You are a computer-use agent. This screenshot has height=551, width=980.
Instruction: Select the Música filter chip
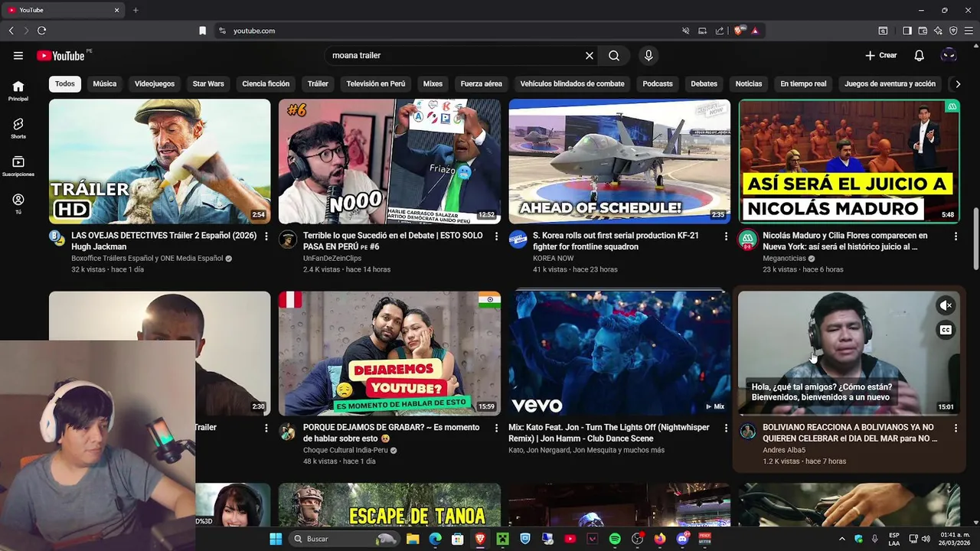pyautogui.click(x=105, y=83)
